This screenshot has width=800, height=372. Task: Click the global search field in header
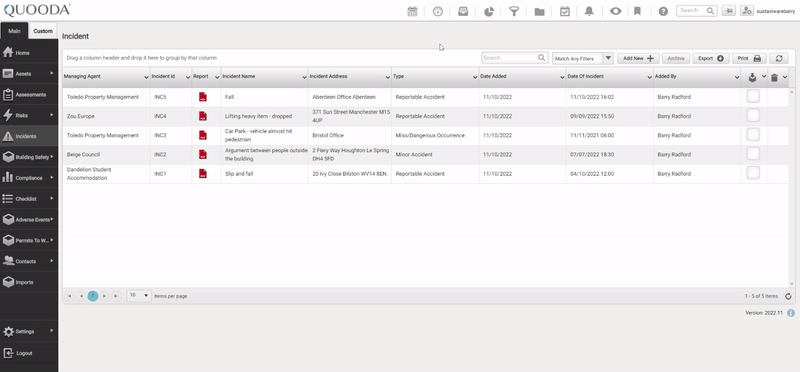[x=696, y=11]
